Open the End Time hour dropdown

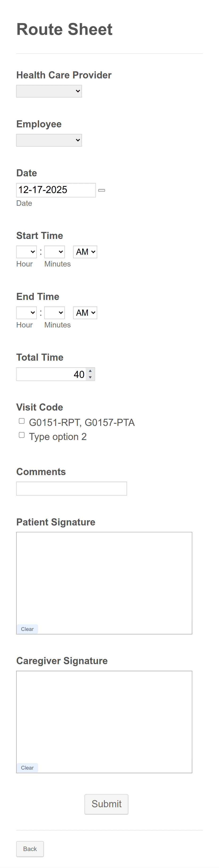click(x=26, y=313)
